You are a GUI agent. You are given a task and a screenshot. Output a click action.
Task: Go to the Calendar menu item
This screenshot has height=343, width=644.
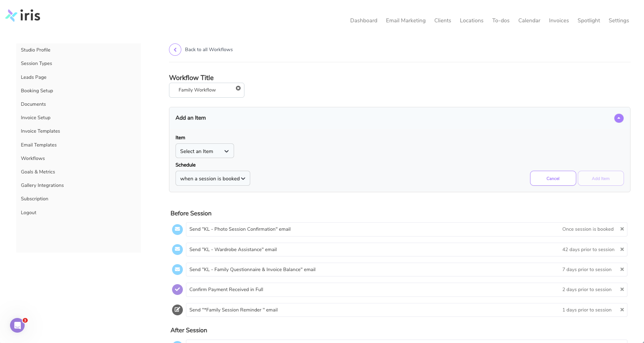[529, 21]
